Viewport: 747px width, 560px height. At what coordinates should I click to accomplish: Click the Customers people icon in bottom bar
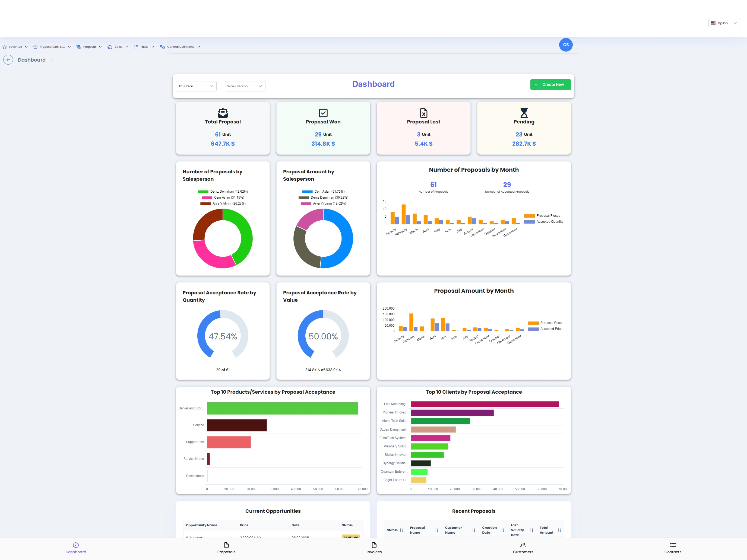tap(523, 545)
